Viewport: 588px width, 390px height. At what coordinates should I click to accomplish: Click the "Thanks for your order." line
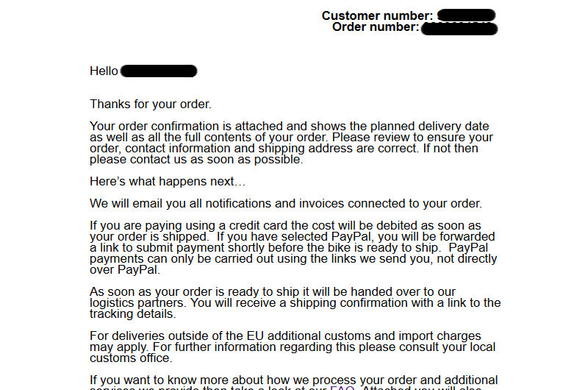point(151,104)
